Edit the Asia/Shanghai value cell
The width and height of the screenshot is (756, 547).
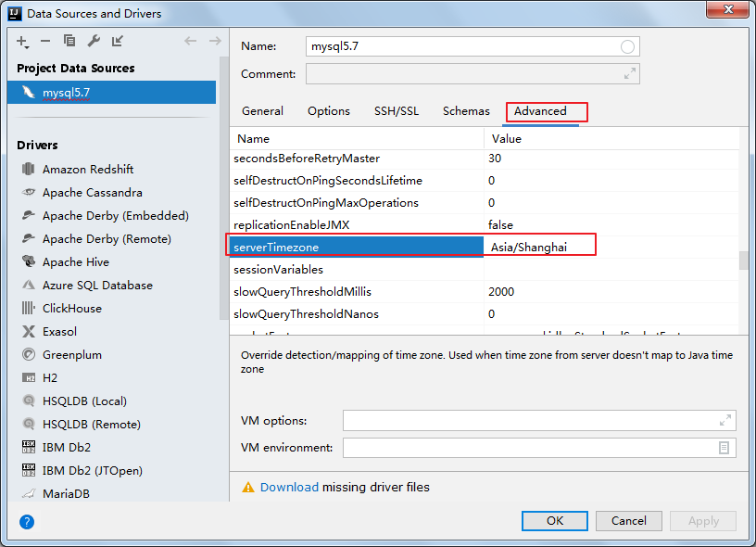coord(611,247)
